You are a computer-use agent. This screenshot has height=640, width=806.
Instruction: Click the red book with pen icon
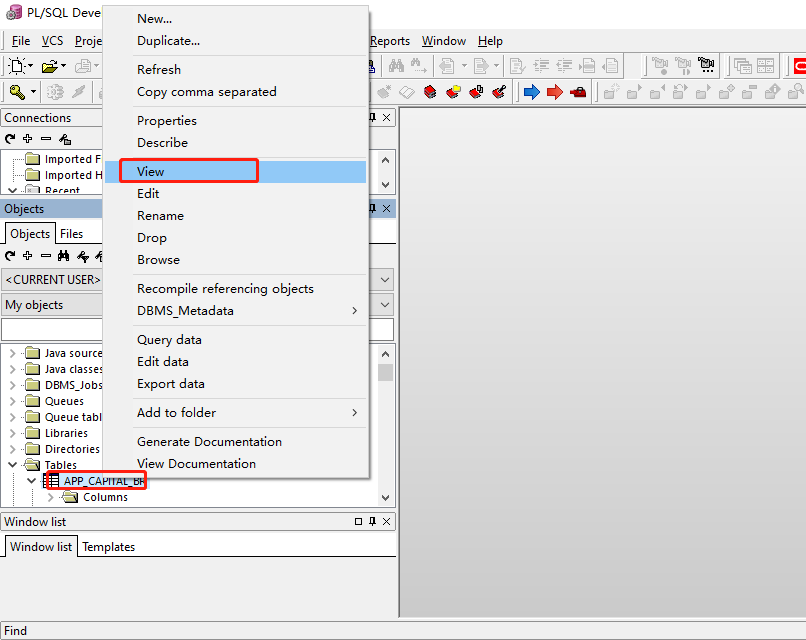click(x=499, y=92)
